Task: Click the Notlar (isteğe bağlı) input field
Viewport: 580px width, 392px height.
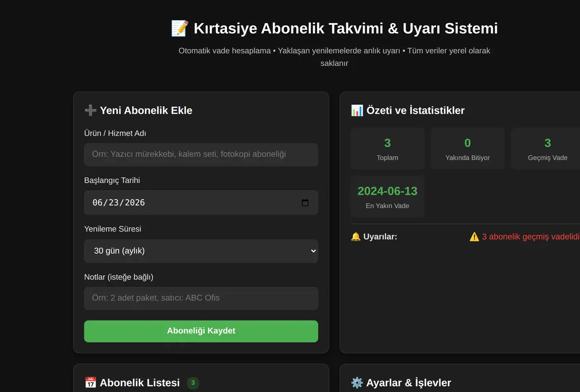Action: point(201,298)
